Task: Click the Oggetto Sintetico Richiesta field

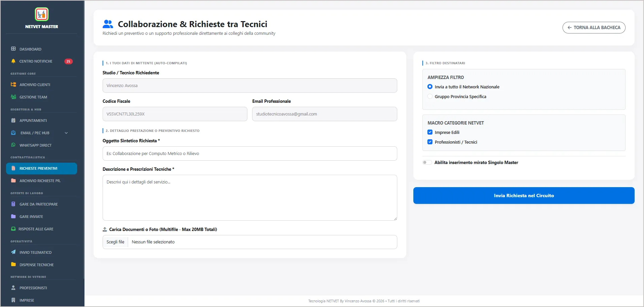Action: [250, 153]
